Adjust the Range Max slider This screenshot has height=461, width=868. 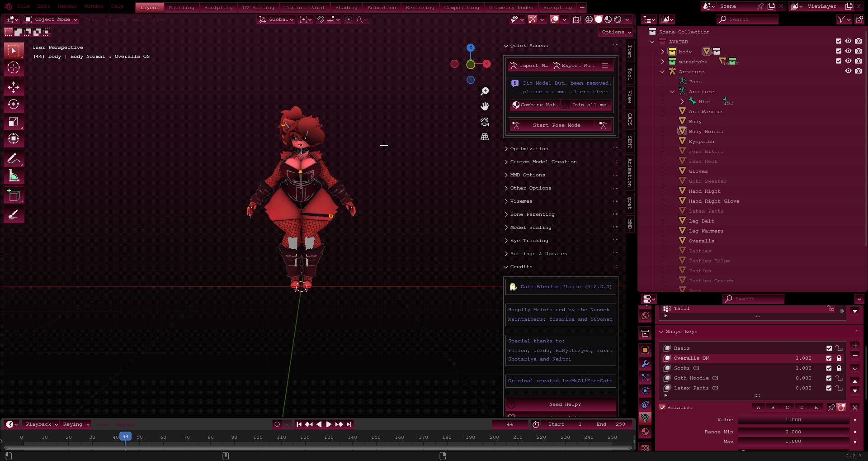point(793,442)
